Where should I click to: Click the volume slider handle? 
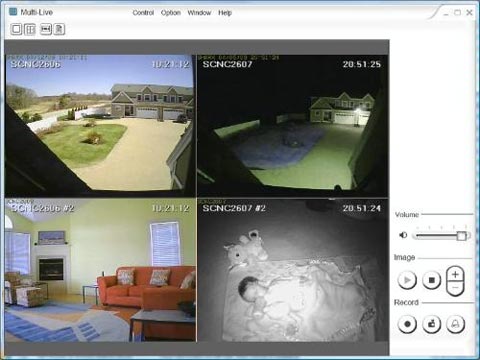pyautogui.click(x=461, y=236)
